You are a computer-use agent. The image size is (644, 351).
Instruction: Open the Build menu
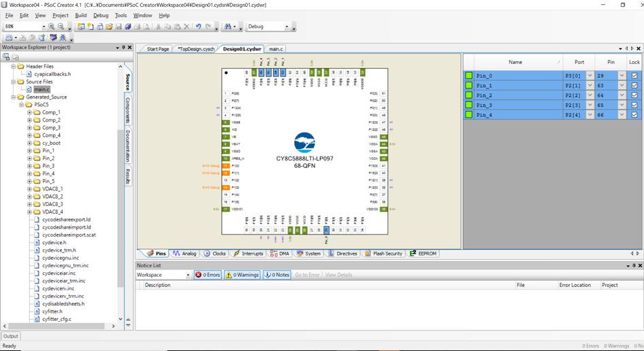coord(80,15)
